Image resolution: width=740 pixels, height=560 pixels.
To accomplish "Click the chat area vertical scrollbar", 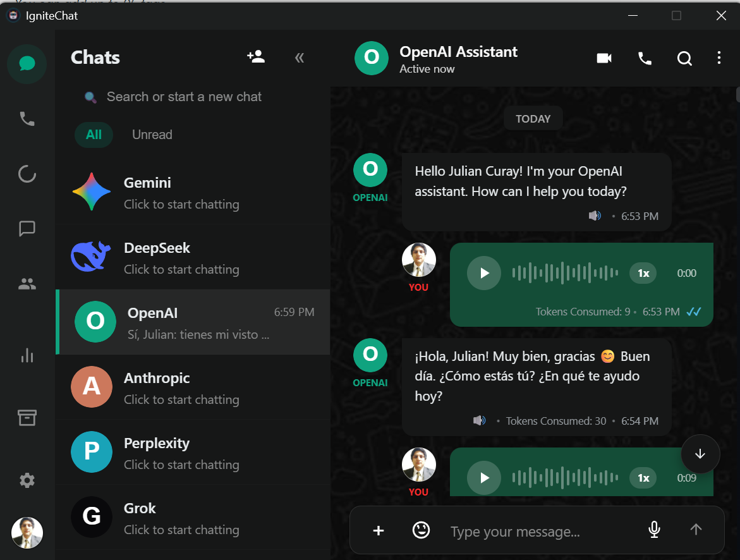I will coord(737,94).
